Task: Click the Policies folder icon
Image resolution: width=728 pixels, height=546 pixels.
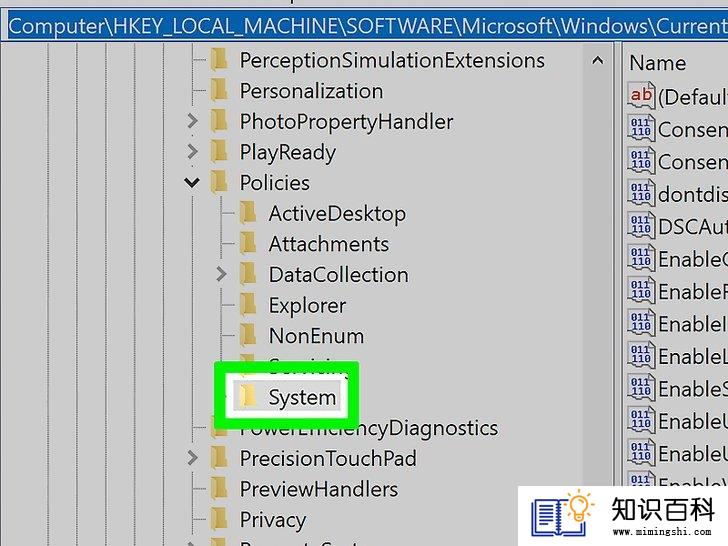Action: click(219, 182)
